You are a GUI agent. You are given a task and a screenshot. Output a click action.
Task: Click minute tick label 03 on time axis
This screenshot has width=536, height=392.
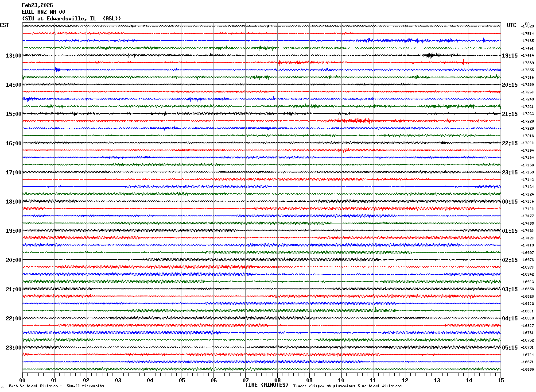tap(118, 380)
